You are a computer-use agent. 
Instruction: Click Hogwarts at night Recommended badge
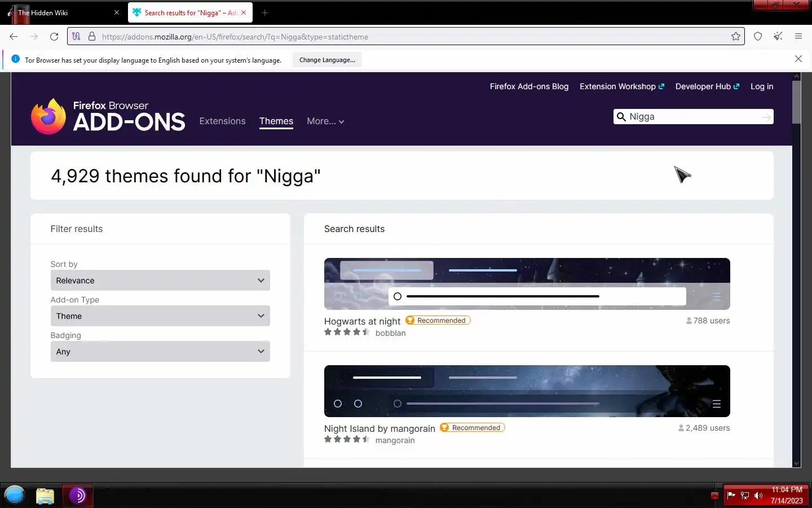click(438, 321)
